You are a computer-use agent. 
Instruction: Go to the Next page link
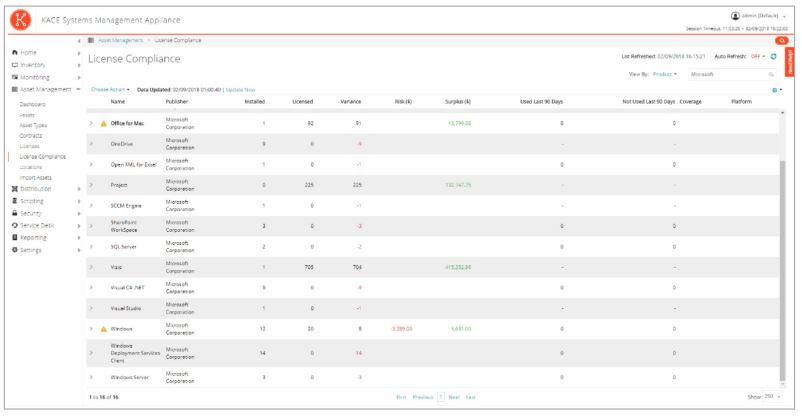454,397
